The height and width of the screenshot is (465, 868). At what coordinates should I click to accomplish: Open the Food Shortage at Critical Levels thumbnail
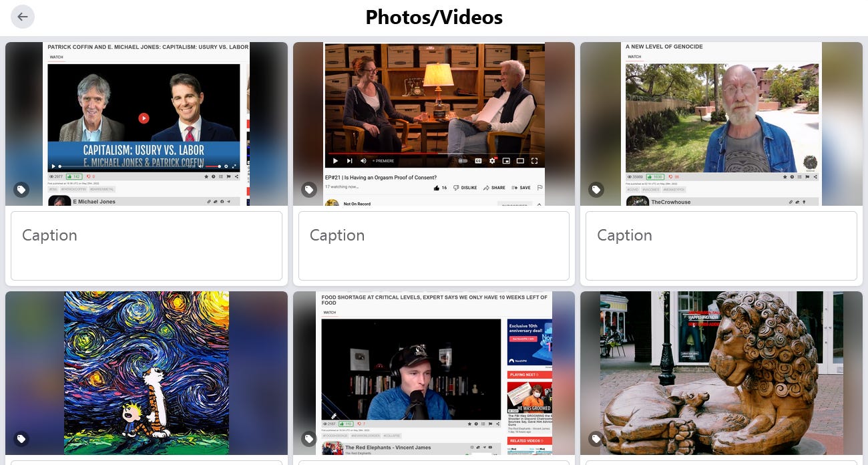434,373
